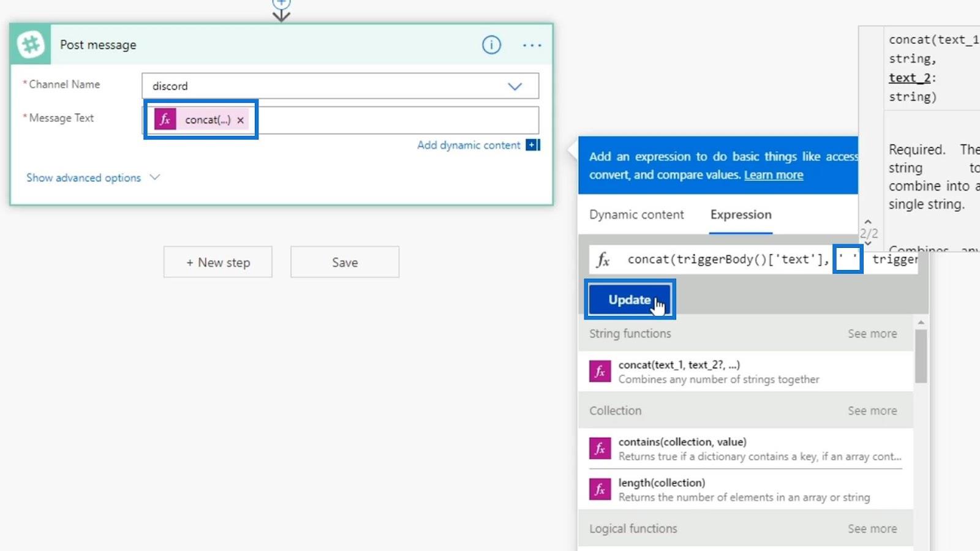Click the function list scrollbar thumb
This screenshot has width=980, height=551.
[x=921, y=356]
